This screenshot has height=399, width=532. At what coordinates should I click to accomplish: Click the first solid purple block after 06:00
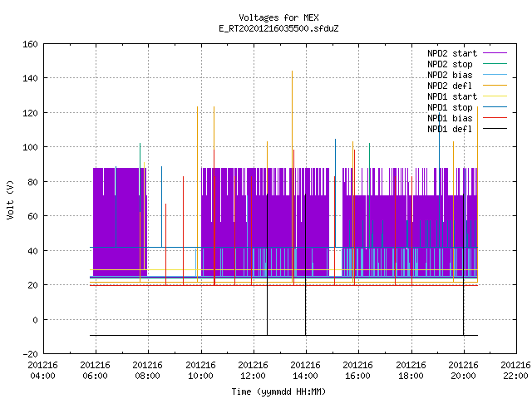tap(120, 222)
